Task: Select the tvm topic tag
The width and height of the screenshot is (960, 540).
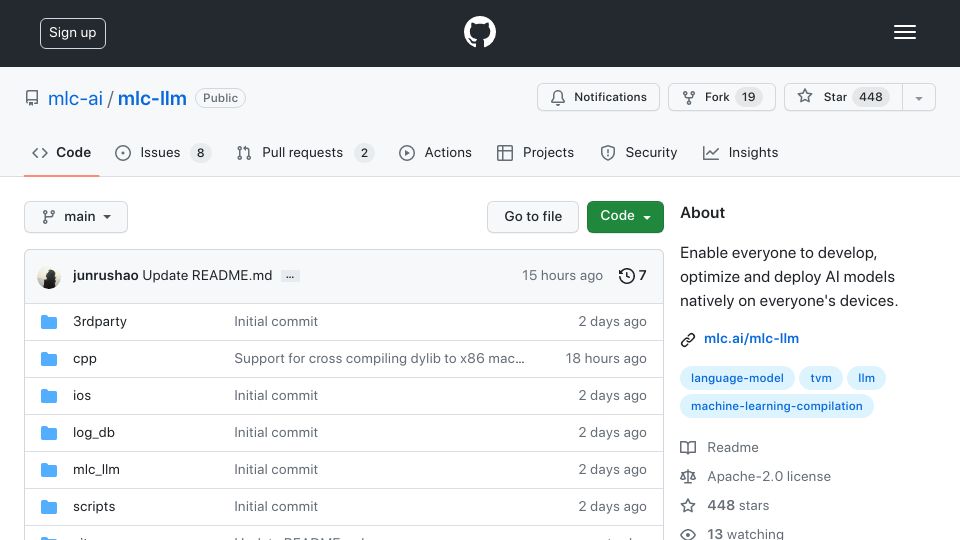Action: [x=820, y=378]
